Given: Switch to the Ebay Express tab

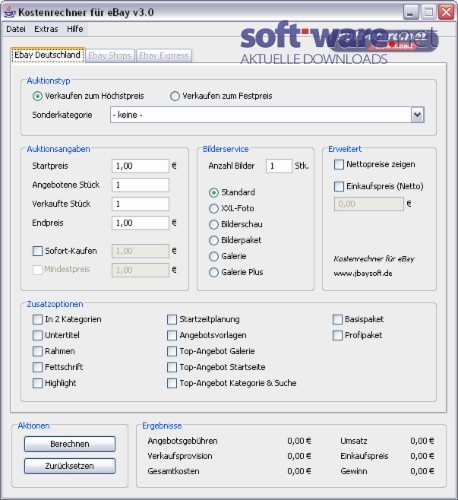Looking at the screenshot, I should (164, 56).
